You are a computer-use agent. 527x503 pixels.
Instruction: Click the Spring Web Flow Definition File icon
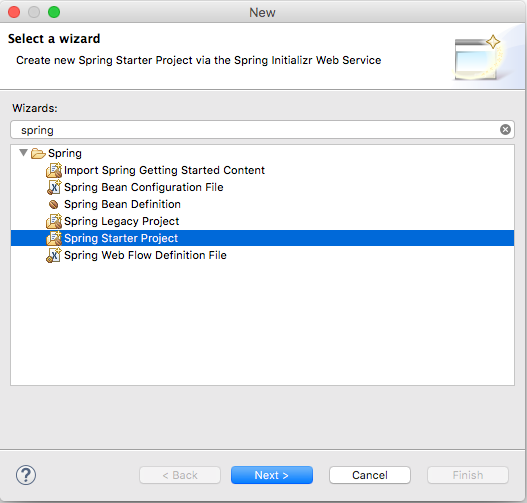point(54,255)
